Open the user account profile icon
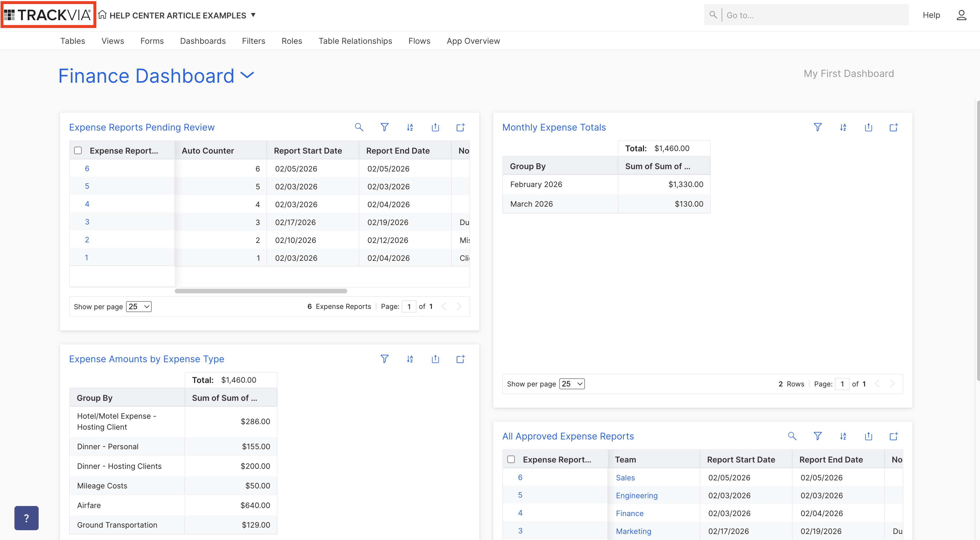The height and width of the screenshot is (540, 980). point(961,15)
